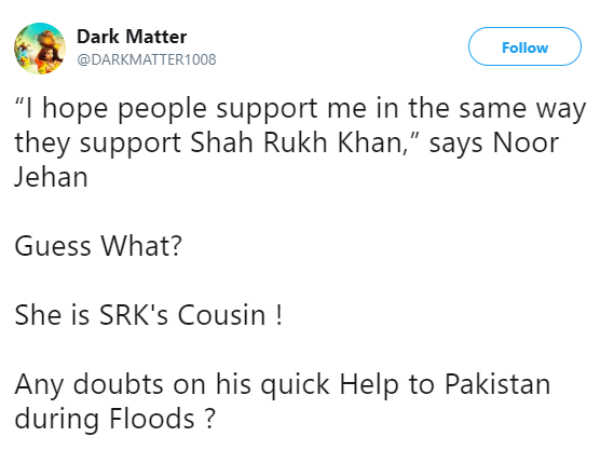Open the @DARKMATTER1008 handle link
Viewport: 600px width, 450px height.
[x=146, y=59]
